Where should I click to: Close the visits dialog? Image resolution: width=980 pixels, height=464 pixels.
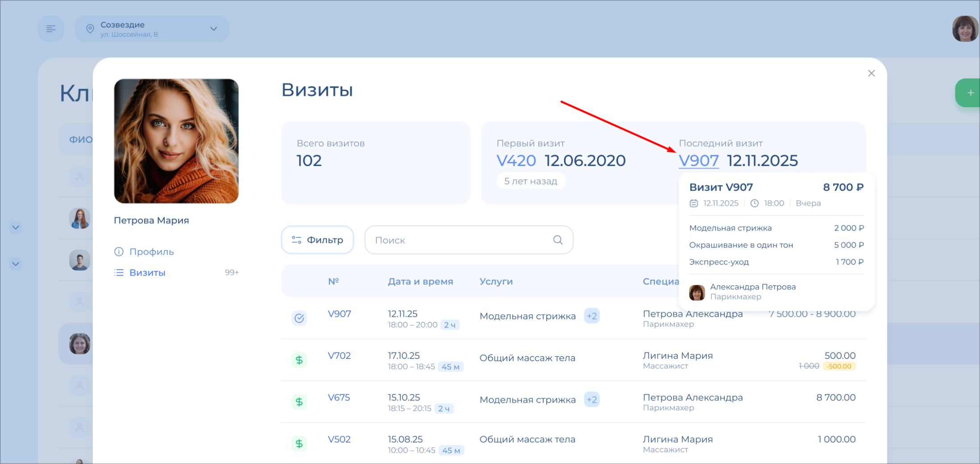(x=871, y=73)
